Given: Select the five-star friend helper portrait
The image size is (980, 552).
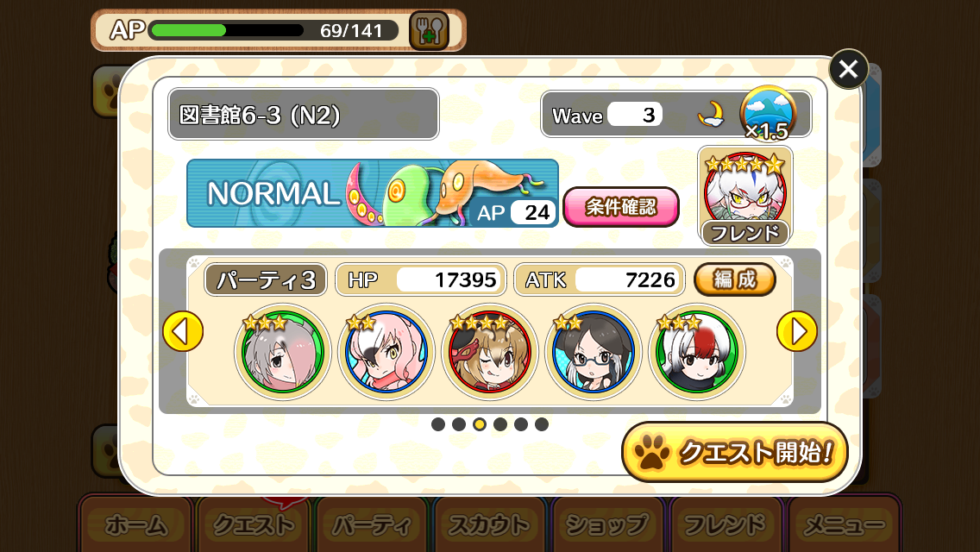Looking at the screenshot, I should tap(745, 197).
